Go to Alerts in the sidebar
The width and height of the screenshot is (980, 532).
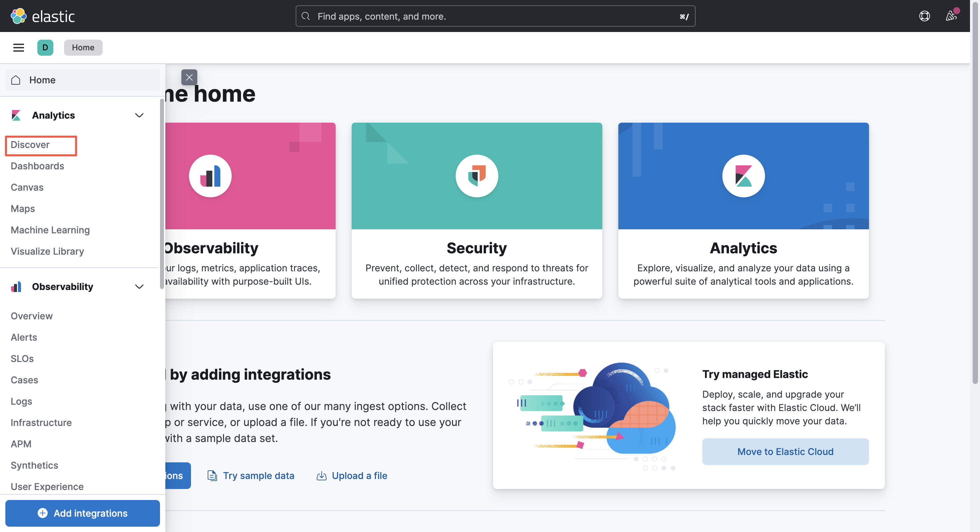pos(24,337)
